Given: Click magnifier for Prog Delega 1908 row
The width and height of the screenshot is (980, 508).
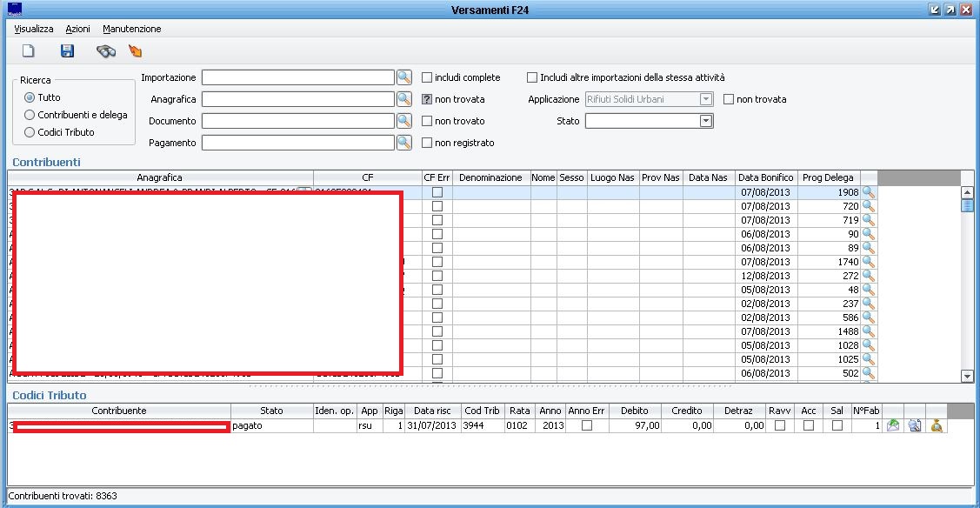Looking at the screenshot, I should click(868, 192).
